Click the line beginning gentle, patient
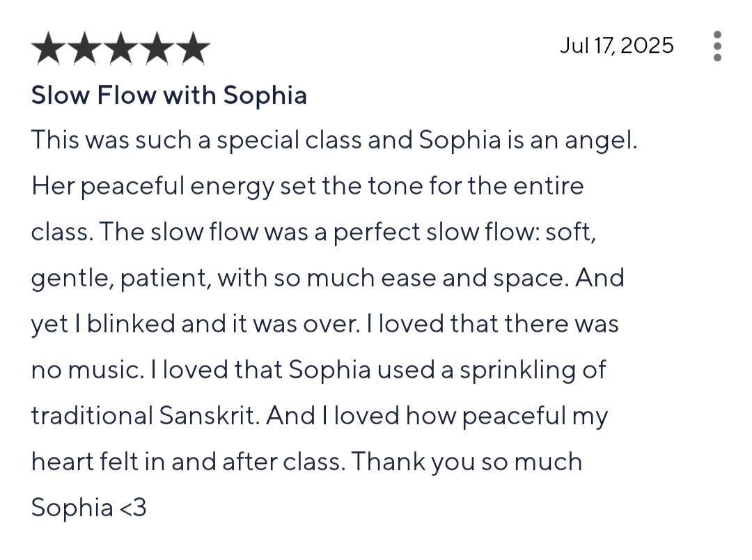752x560 pixels. tap(327, 279)
